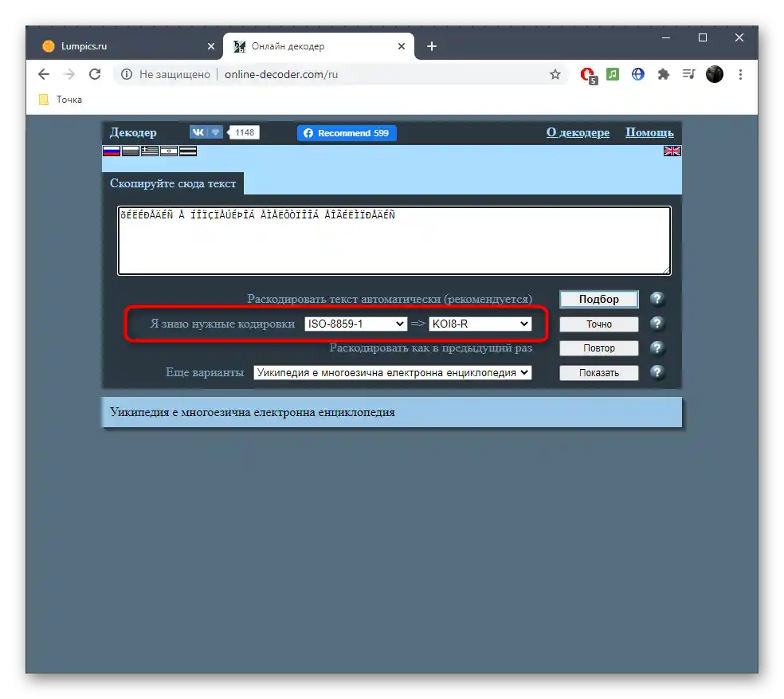Click the VK counter 1148

coord(244,132)
